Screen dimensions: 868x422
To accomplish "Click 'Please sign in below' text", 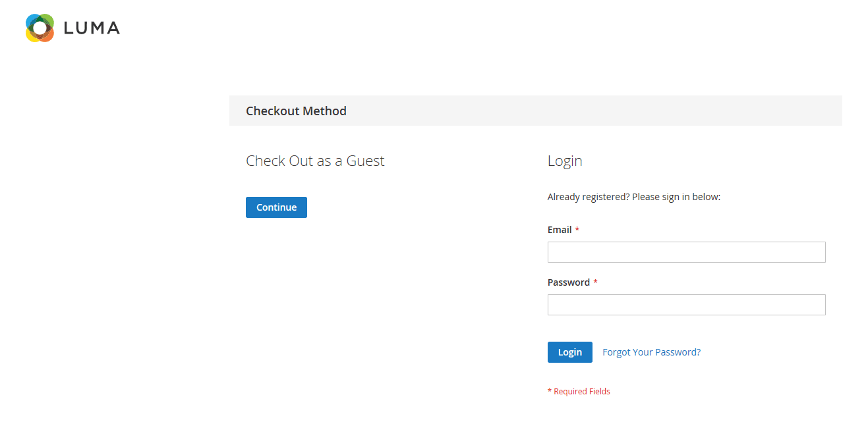I will point(676,197).
